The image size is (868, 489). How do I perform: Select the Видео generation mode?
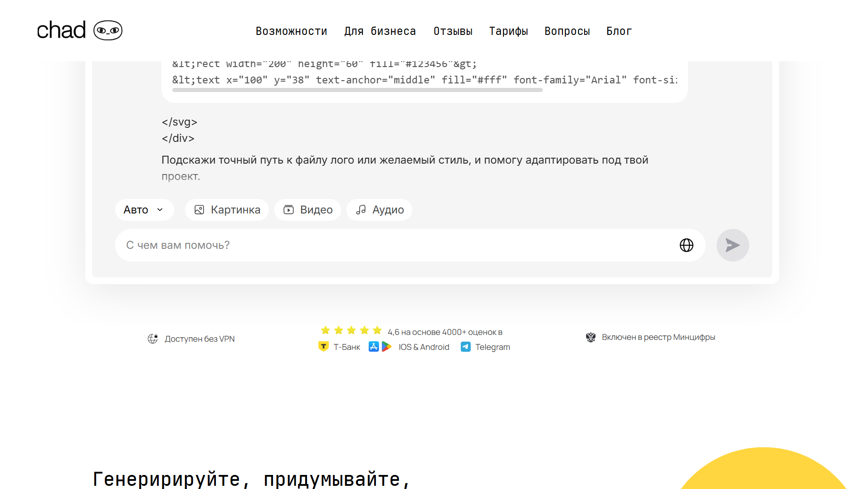307,210
